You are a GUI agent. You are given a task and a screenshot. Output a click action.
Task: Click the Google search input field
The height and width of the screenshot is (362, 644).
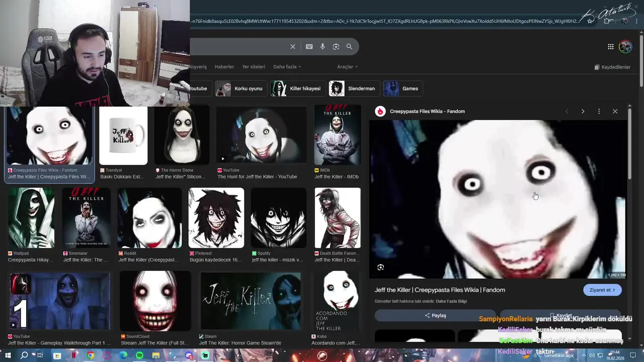239,47
